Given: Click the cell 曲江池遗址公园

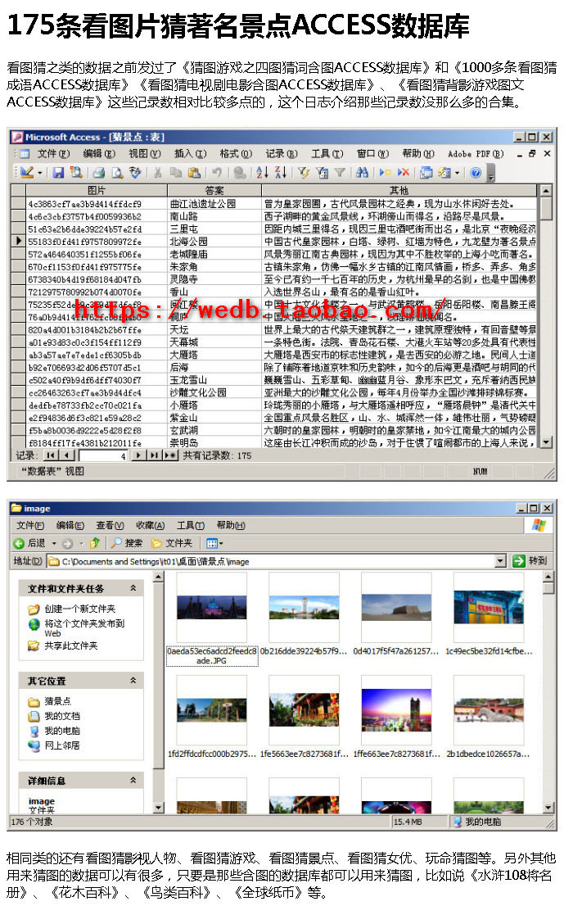Looking at the screenshot, I should [214, 203].
